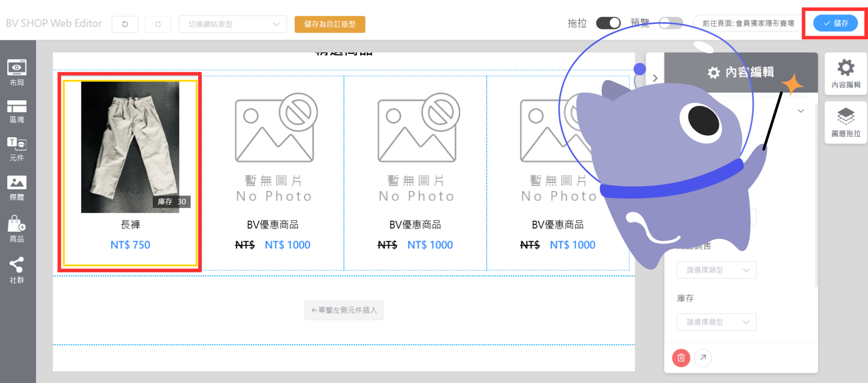Click the blue 儲存 save button
The height and width of the screenshot is (383, 868).
(x=835, y=23)
